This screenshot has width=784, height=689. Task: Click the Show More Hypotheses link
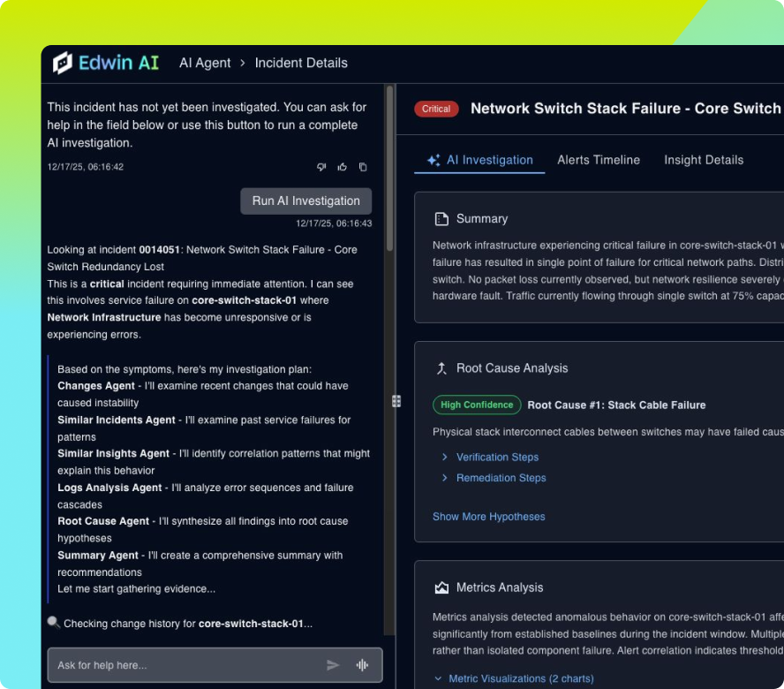point(488,517)
